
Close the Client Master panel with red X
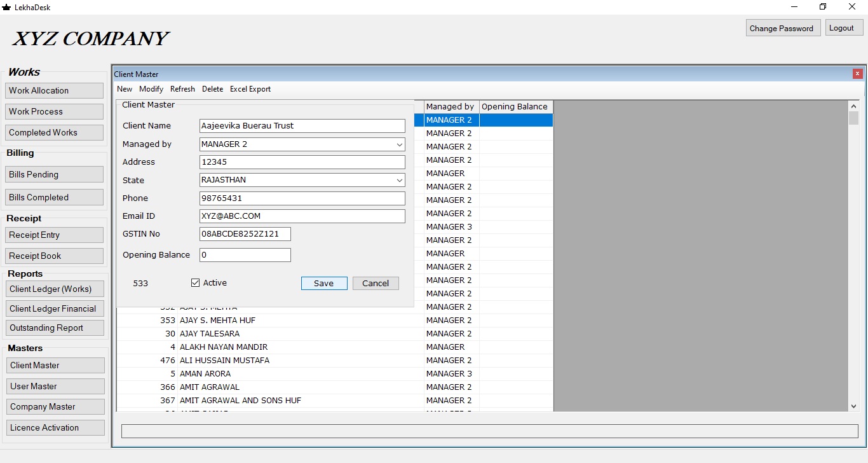click(x=857, y=74)
